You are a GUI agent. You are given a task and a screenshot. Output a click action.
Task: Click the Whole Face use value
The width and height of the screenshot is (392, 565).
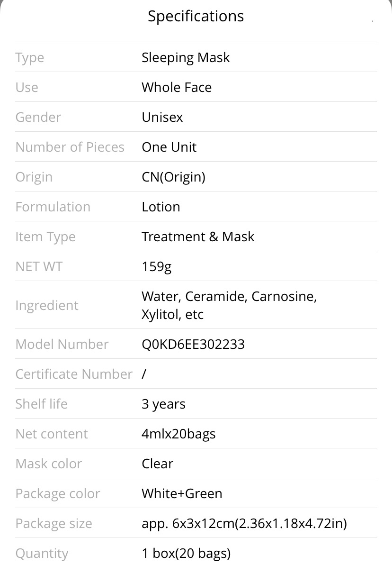177,87
